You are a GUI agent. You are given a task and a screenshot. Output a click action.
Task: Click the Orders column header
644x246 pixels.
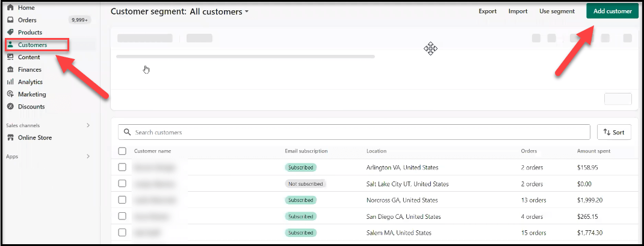click(x=528, y=151)
